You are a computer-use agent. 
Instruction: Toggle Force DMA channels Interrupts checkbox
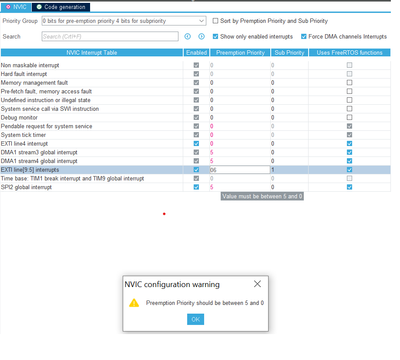304,36
